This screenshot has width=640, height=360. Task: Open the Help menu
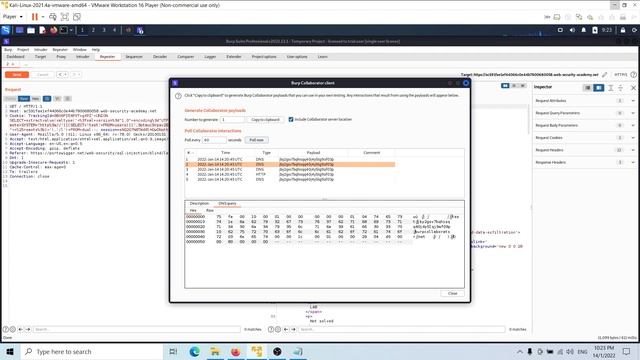tap(96, 49)
